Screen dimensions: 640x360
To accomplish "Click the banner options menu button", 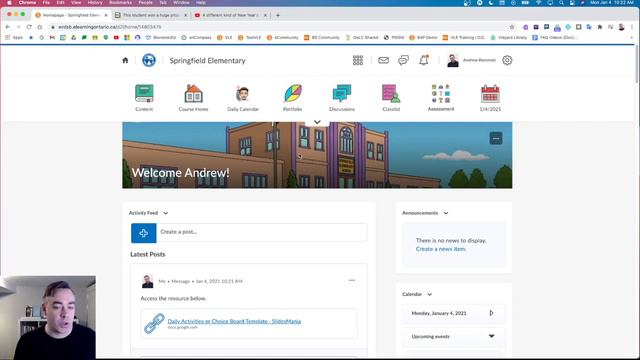I will point(496,138).
